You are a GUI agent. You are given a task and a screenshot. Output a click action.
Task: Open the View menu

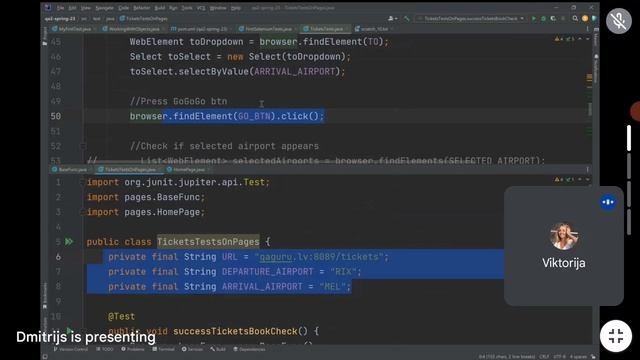[x=85, y=8]
